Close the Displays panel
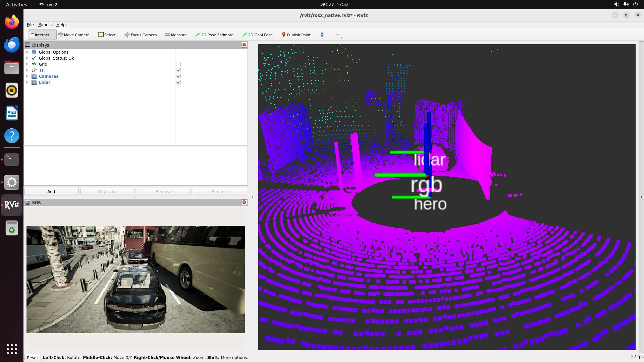 click(244, 45)
